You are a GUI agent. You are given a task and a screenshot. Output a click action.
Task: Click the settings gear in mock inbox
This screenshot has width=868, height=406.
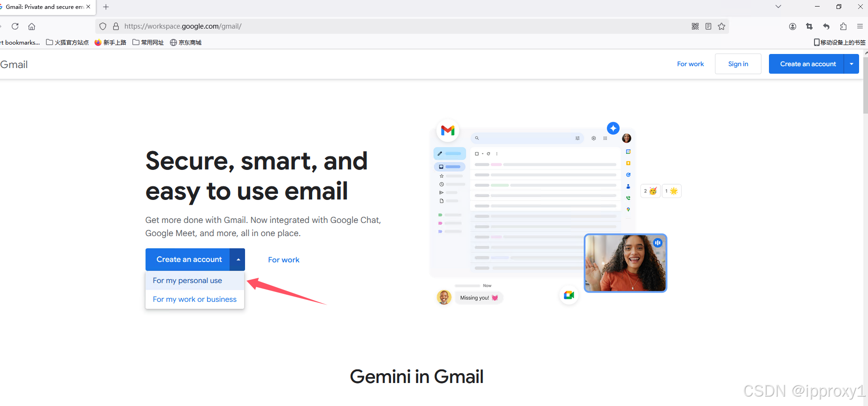[594, 138]
